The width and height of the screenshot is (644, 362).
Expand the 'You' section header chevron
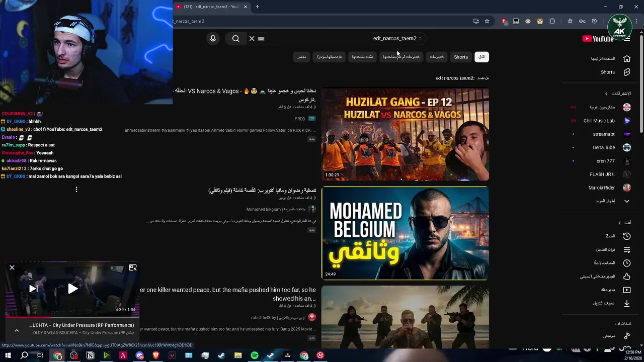point(619,222)
